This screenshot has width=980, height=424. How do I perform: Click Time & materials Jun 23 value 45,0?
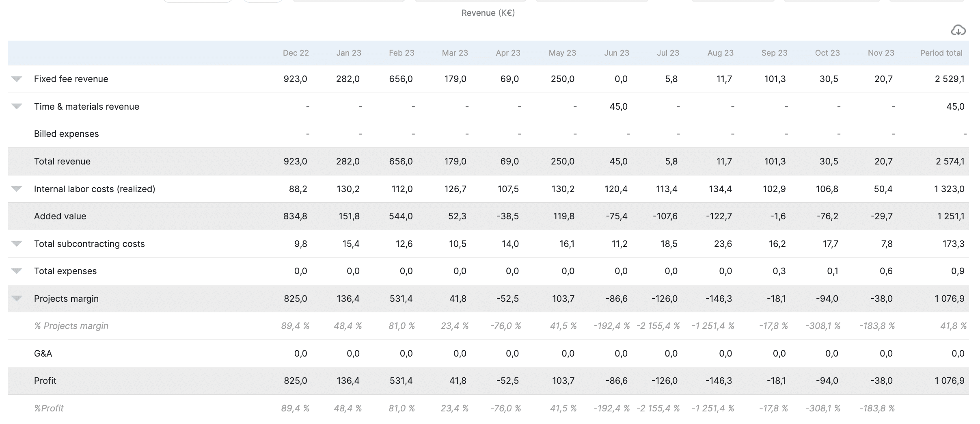pyautogui.click(x=618, y=106)
